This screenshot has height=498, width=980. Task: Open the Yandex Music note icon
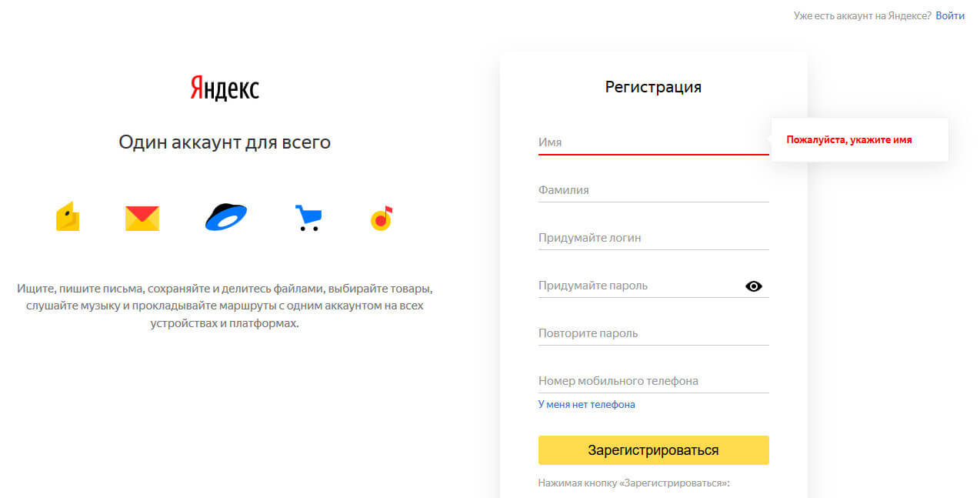(382, 219)
